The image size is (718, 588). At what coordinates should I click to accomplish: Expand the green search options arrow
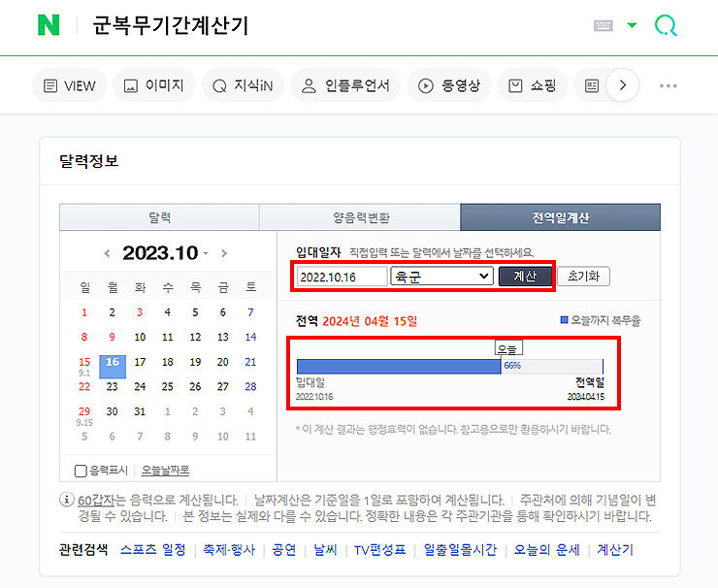click(x=632, y=25)
